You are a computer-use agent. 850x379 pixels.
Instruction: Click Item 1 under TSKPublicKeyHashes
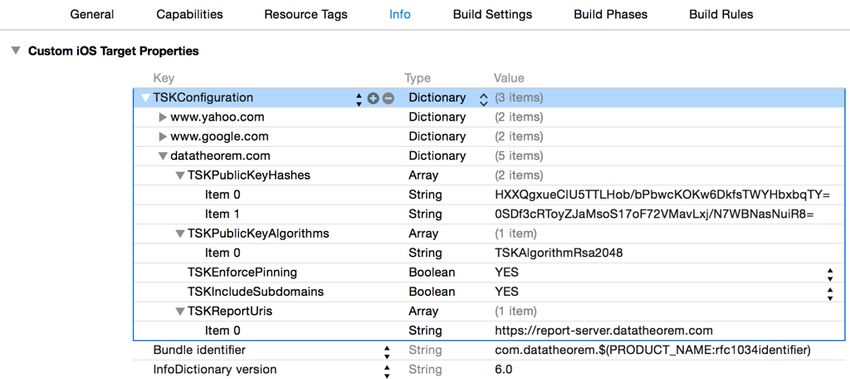[222, 214]
